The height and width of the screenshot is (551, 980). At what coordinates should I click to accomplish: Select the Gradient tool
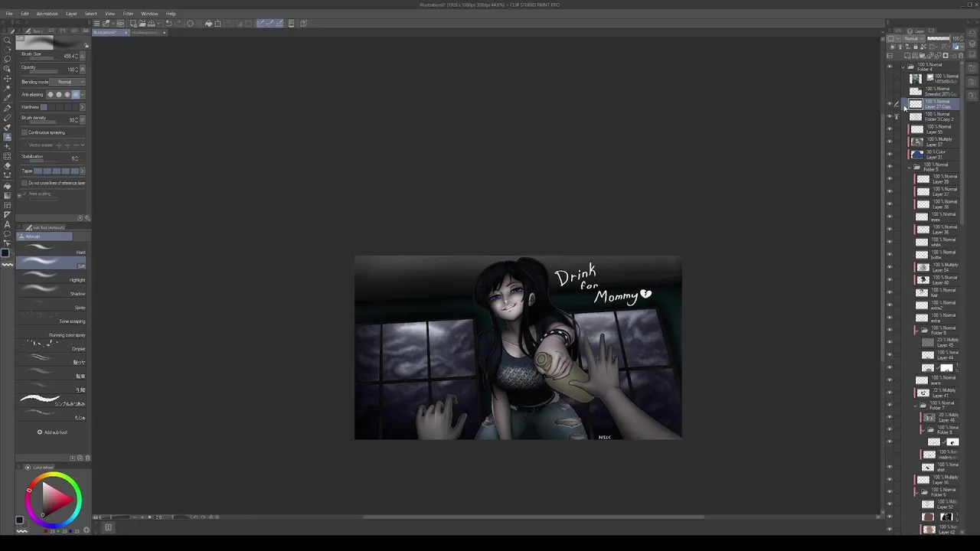(7, 195)
